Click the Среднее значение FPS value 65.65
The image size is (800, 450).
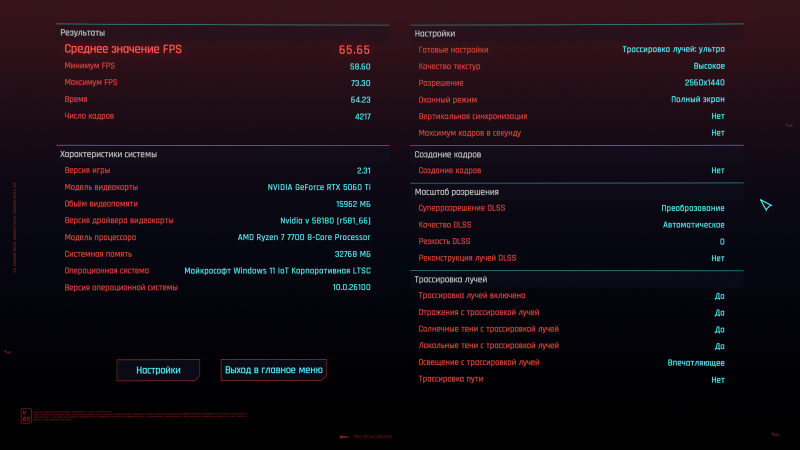click(354, 49)
